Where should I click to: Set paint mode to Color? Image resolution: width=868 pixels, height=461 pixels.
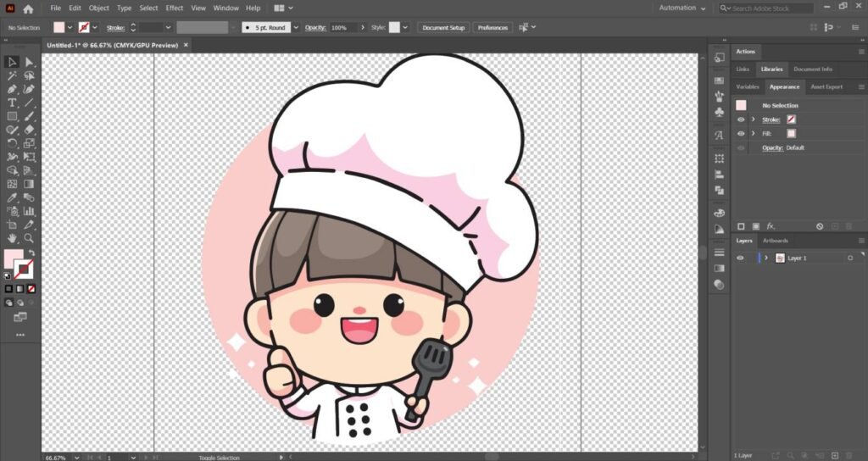click(x=8, y=289)
